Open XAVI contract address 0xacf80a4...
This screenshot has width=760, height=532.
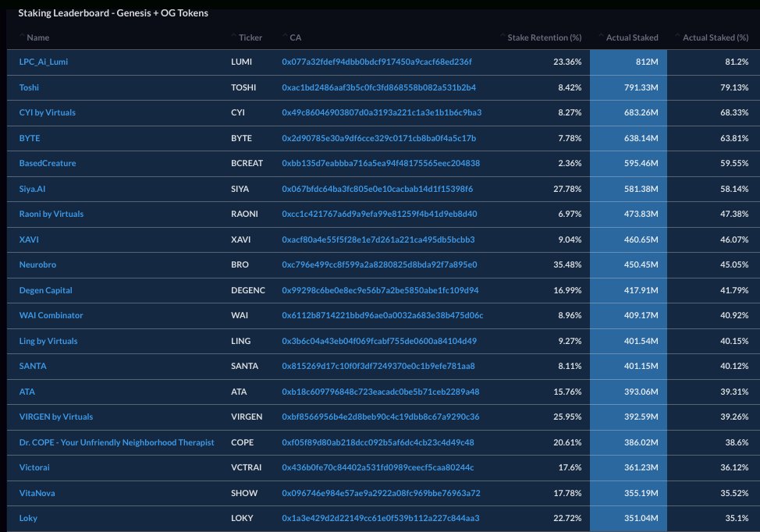[378, 239]
